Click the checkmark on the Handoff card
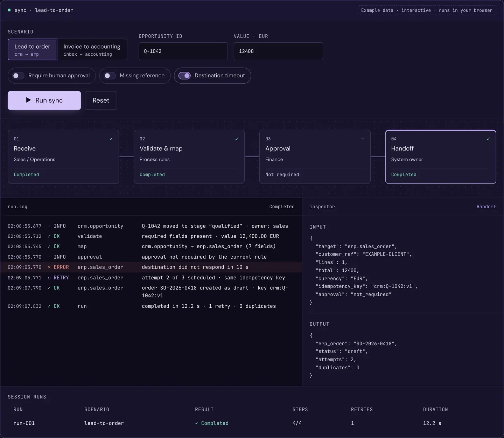 pyautogui.click(x=488, y=139)
